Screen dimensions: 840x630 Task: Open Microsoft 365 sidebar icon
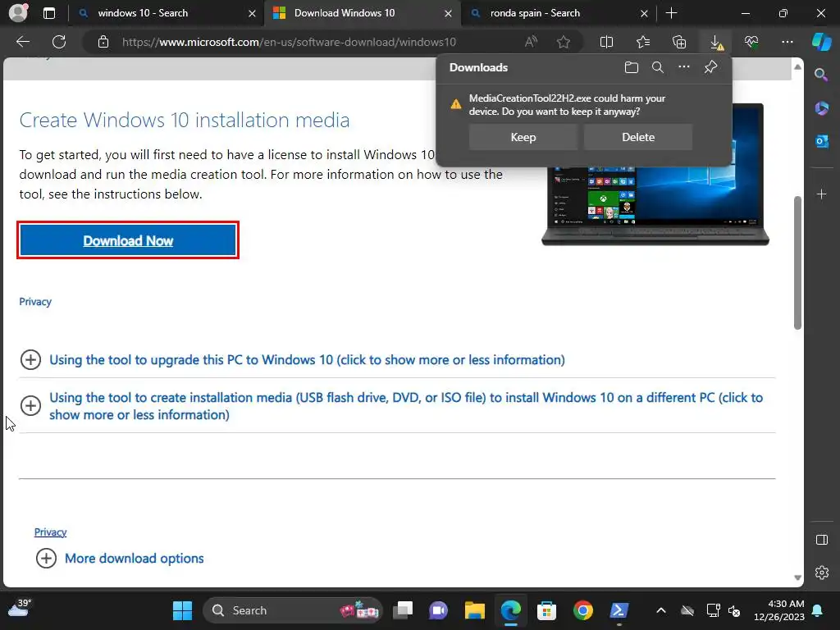pyautogui.click(x=821, y=108)
